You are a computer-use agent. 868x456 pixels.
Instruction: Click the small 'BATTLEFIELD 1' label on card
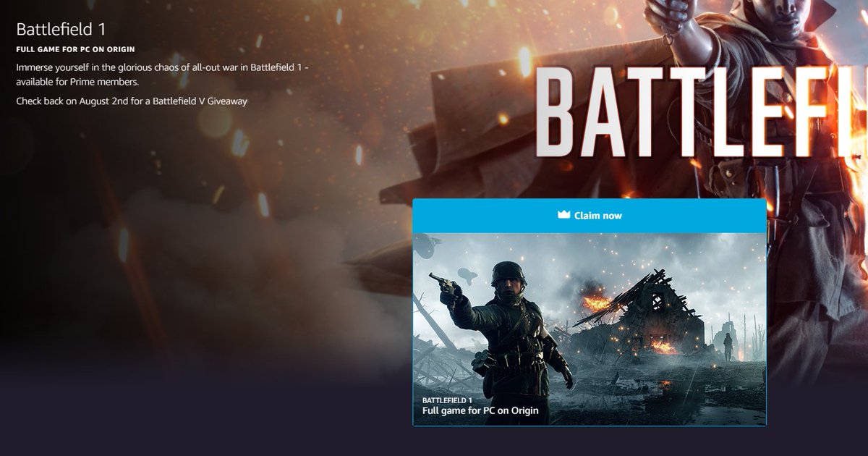[447, 400]
